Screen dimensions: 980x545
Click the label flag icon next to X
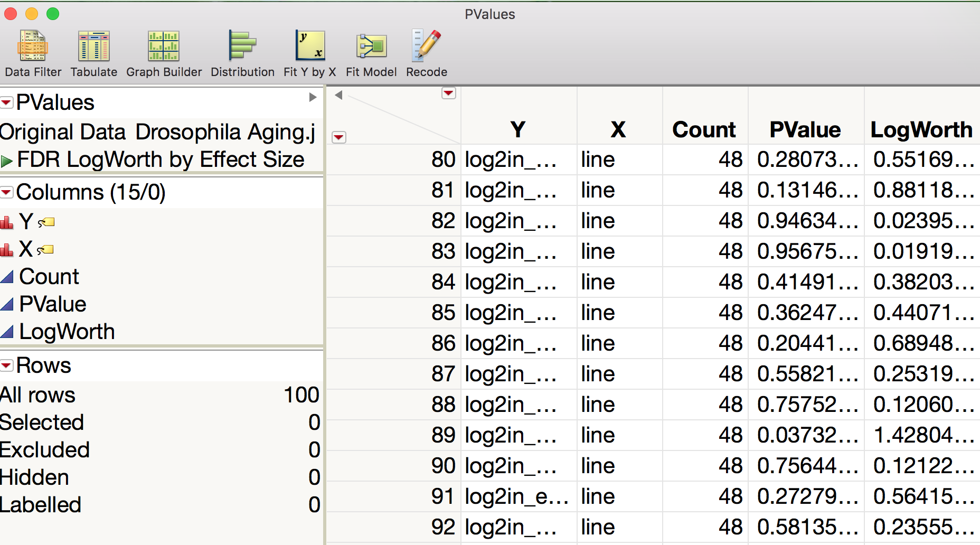(x=45, y=249)
